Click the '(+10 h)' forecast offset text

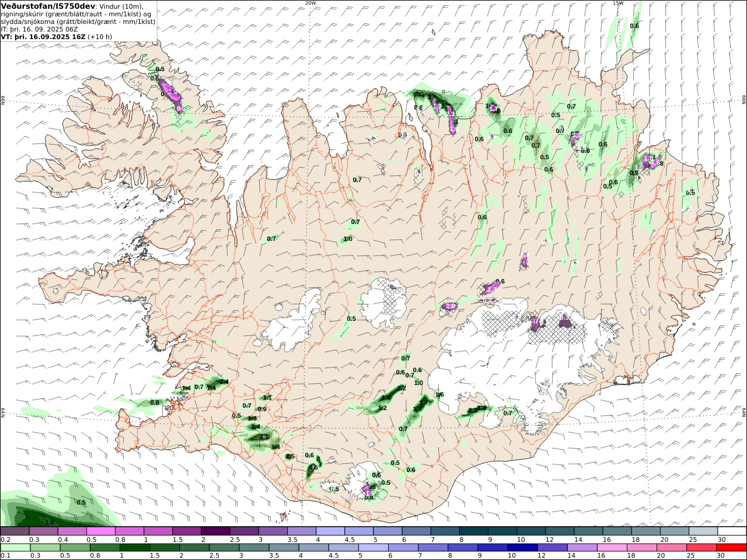(x=100, y=36)
